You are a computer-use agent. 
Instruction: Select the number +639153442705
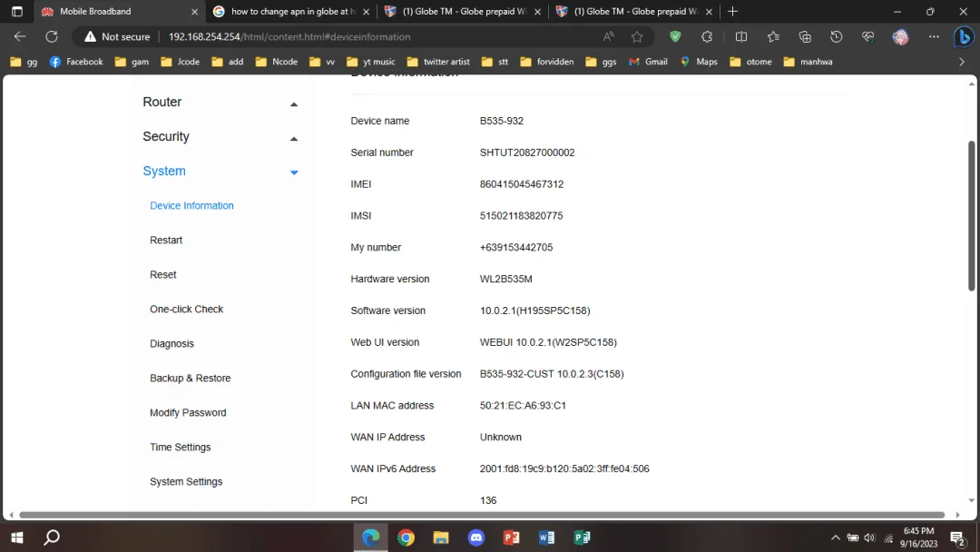[x=516, y=248]
